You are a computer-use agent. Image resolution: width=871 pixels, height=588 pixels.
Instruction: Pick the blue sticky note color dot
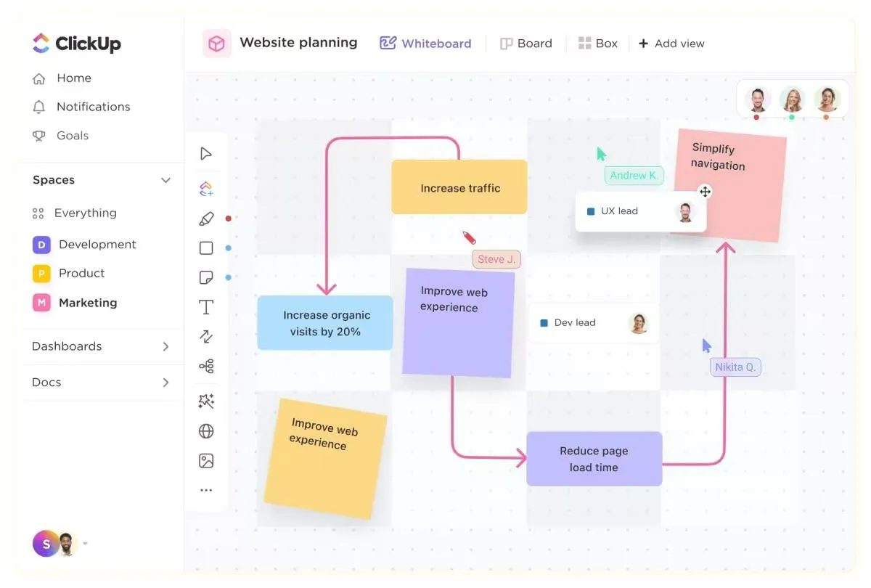click(228, 277)
